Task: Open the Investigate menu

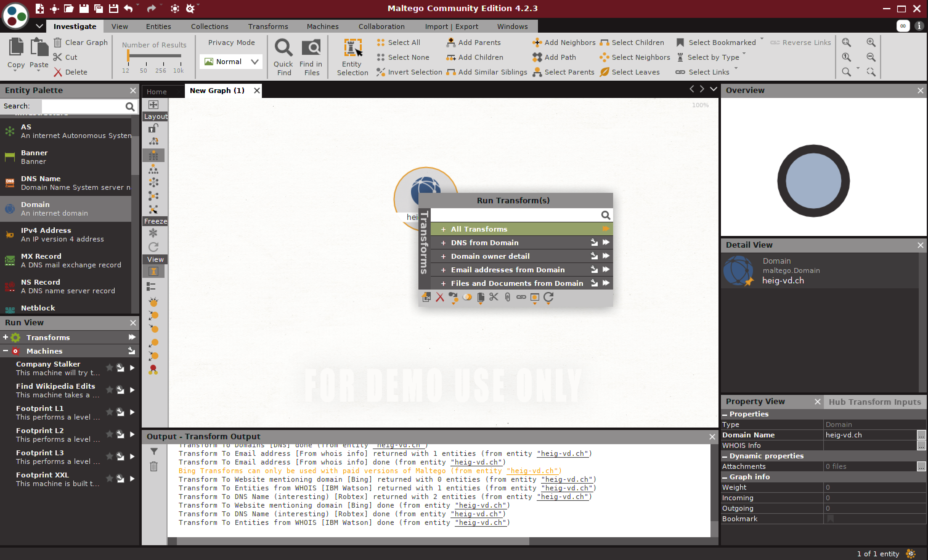Action: pos(75,26)
